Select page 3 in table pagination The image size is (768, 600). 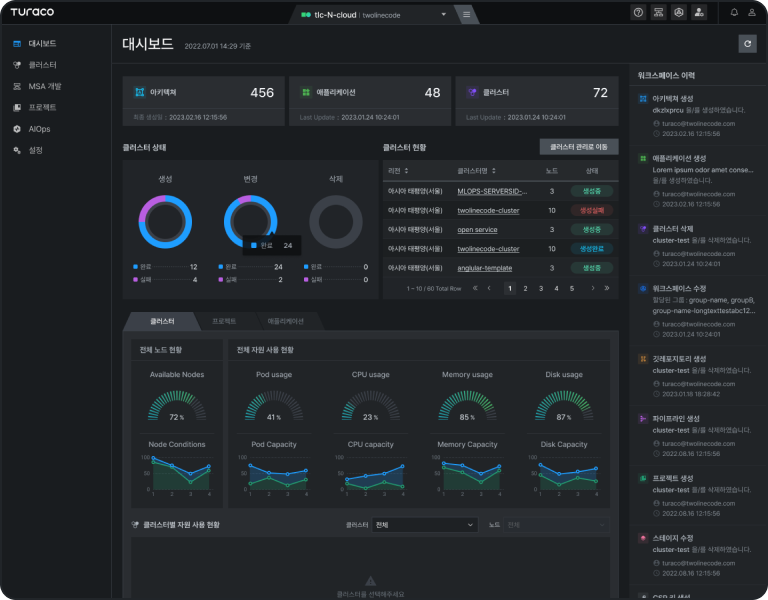pyautogui.click(x=541, y=288)
